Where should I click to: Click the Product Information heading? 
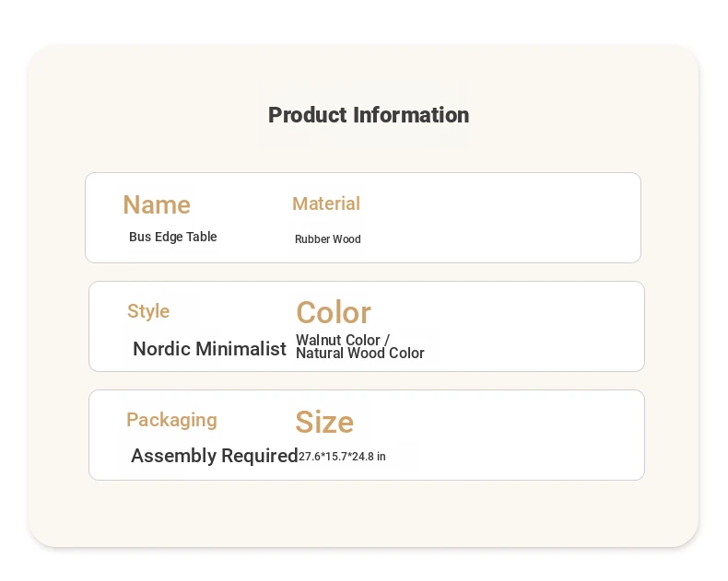369,115
